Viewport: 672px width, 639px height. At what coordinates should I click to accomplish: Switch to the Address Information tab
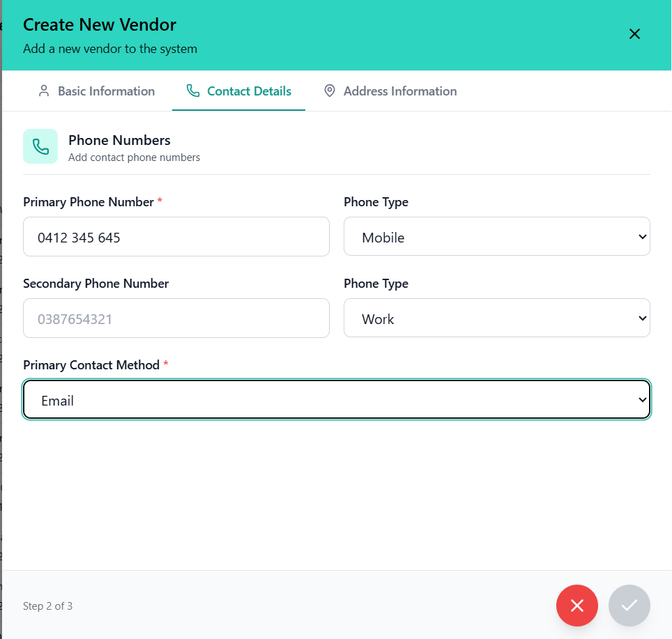click(390, 91)
